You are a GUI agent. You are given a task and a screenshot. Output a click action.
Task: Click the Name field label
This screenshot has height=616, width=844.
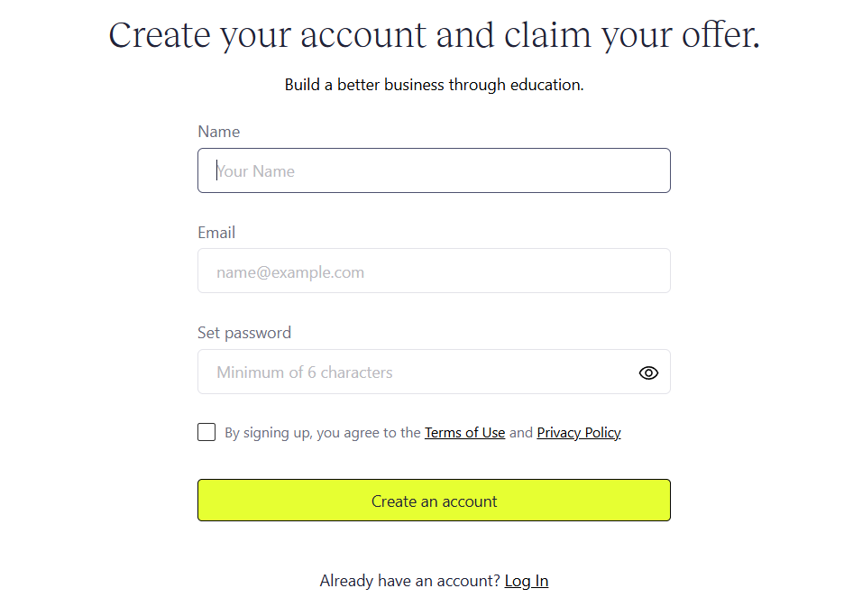(x=218, y=132)
